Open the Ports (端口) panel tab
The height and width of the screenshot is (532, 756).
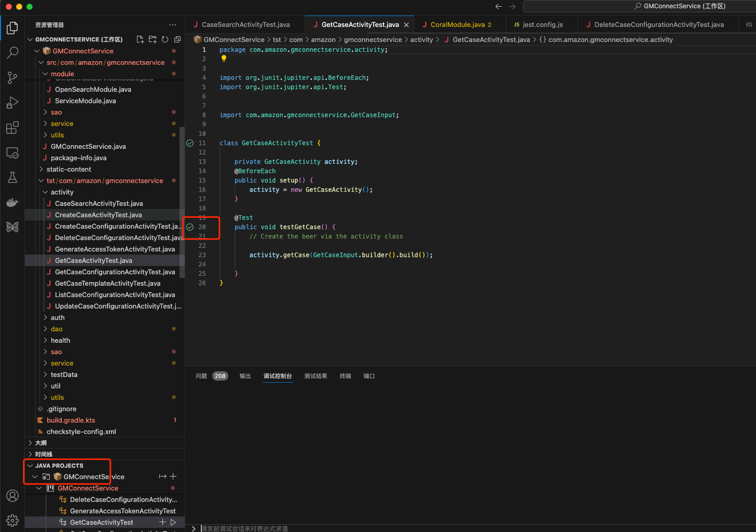369,376
